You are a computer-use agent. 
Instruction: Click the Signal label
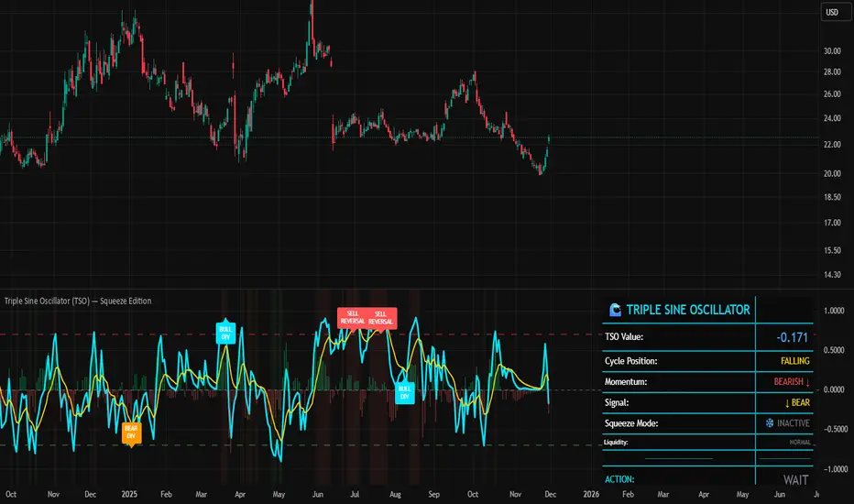click(617, 402)
